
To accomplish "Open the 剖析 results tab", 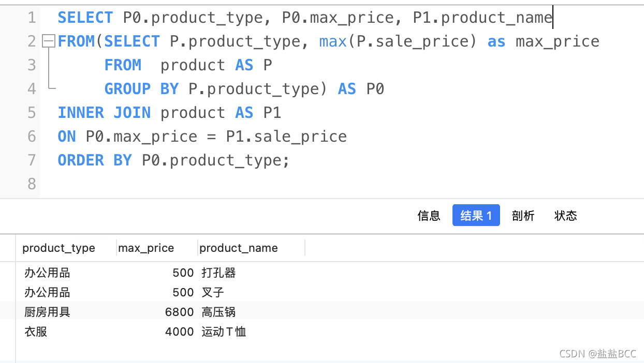I will click(523, 216).
